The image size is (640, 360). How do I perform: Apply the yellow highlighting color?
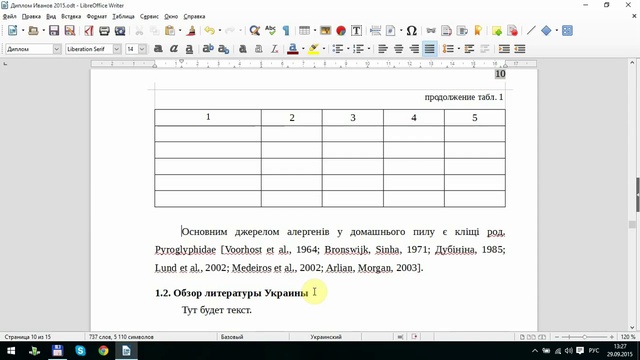(x=313, y=49)
